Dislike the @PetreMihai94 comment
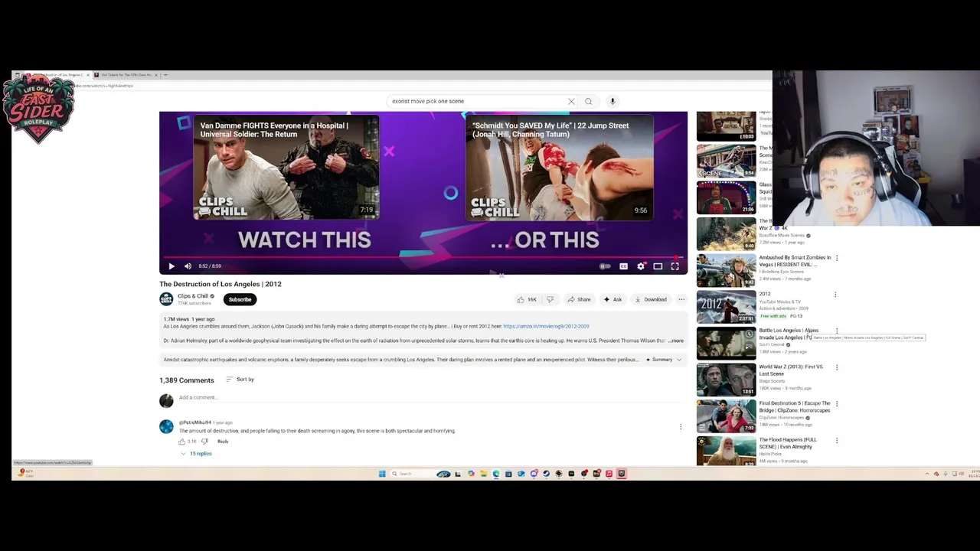This screenshot has height=551, width=980. (x=204, y=442)
